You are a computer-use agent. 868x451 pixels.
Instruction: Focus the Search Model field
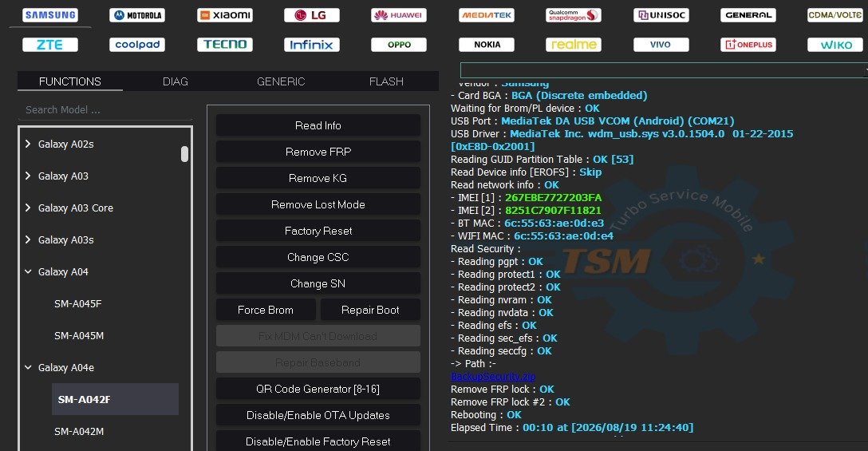(105, 109)
